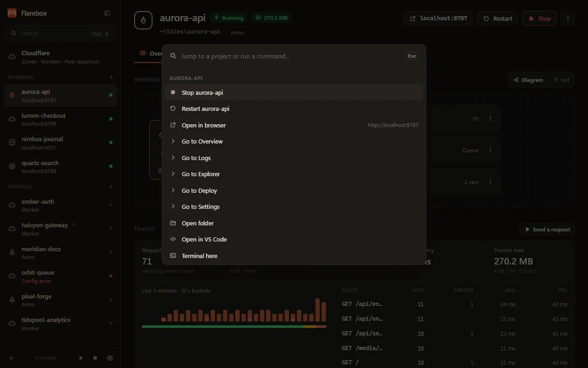Click the aurora-api flame project icon
588x368 pixels.
pyautogui.click(x=143, y=20)
